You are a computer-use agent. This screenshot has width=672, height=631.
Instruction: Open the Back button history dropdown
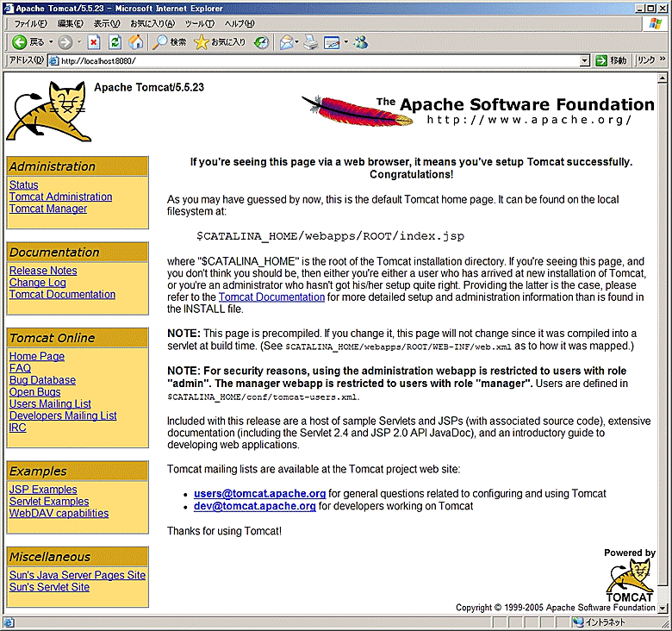click(x=51, y=42)
